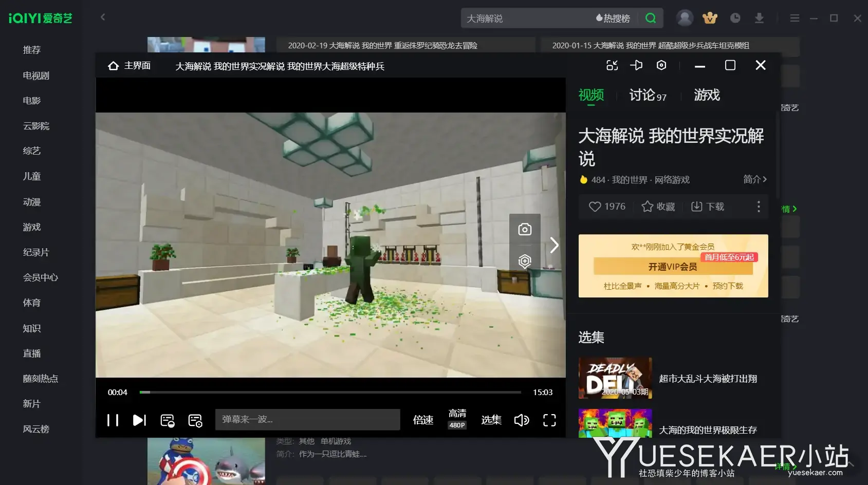Click the Captain America frog thumbnail
This screenshot has width=868, height=485.
[206, 461]
